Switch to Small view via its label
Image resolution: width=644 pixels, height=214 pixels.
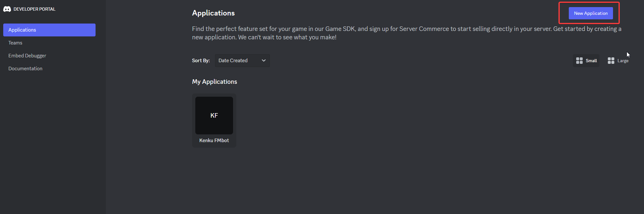[x=591, y=61]
